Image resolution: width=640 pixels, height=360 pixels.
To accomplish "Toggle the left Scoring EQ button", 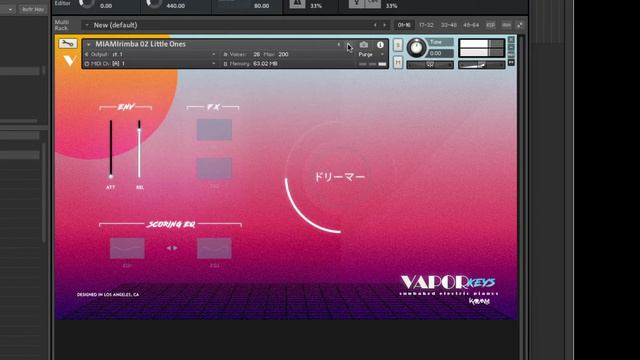I will tap(127, 248).
